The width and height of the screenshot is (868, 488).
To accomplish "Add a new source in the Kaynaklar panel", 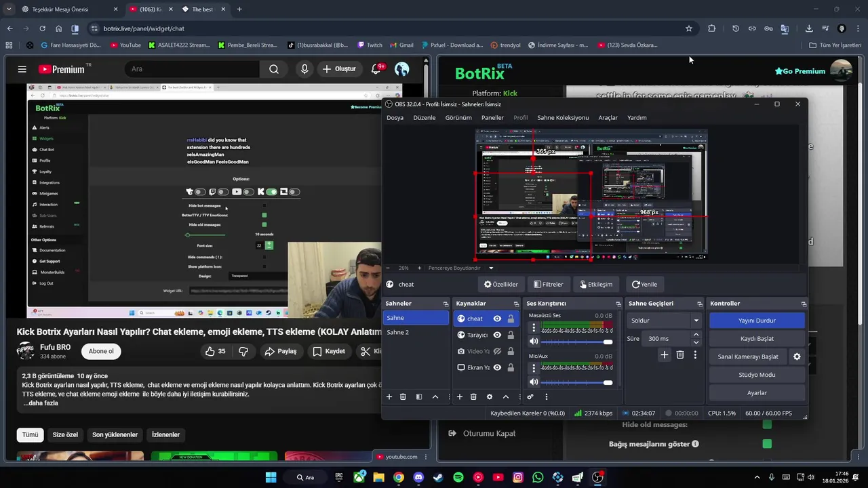I will 460,396.
